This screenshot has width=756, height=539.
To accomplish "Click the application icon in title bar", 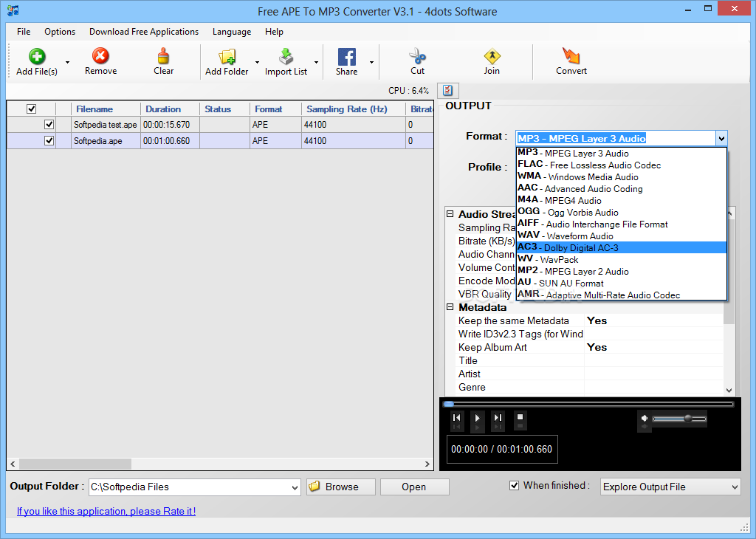I will 13,10.
